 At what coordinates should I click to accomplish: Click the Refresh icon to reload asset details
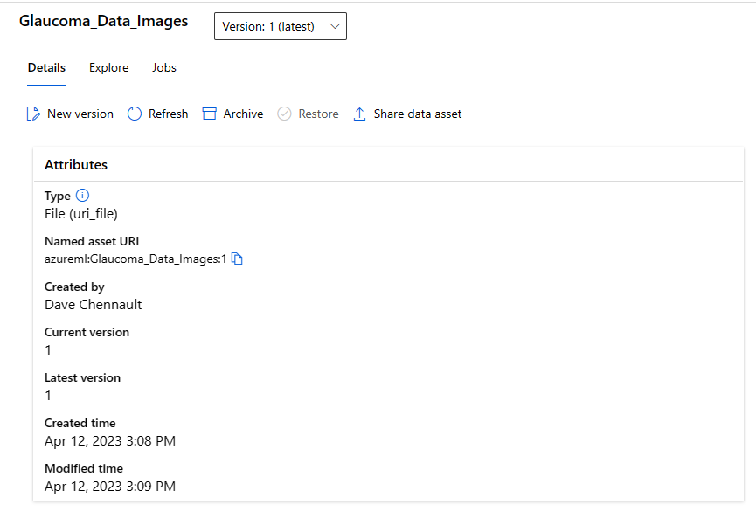(x=134, y=114)
